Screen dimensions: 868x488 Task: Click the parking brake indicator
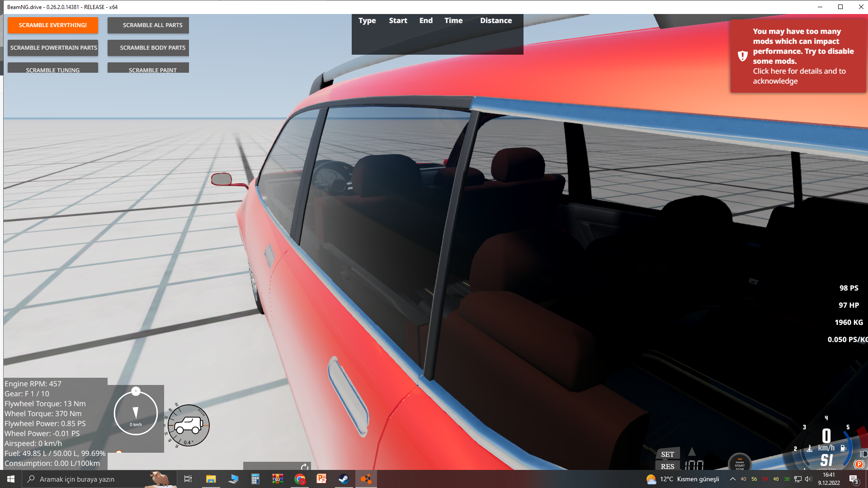[859, 464]
